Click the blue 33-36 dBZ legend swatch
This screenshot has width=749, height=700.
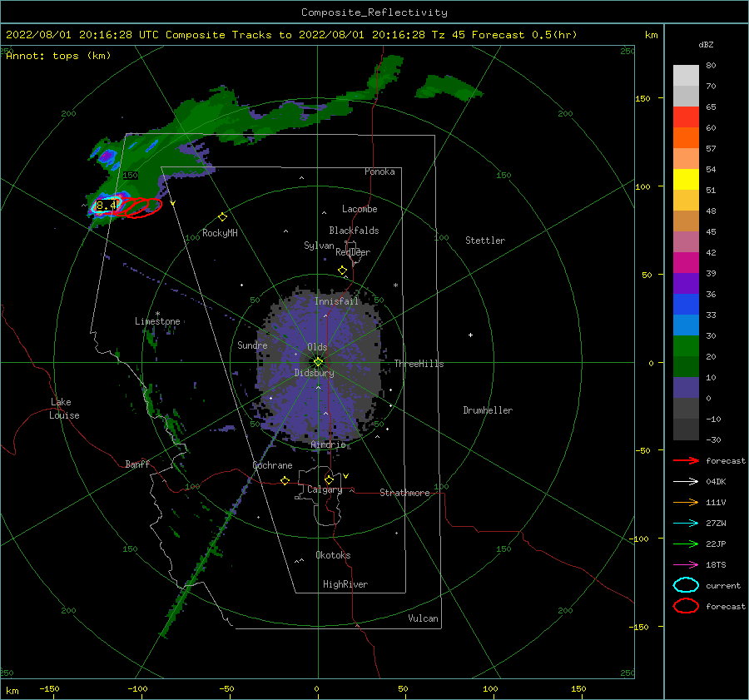686,305
